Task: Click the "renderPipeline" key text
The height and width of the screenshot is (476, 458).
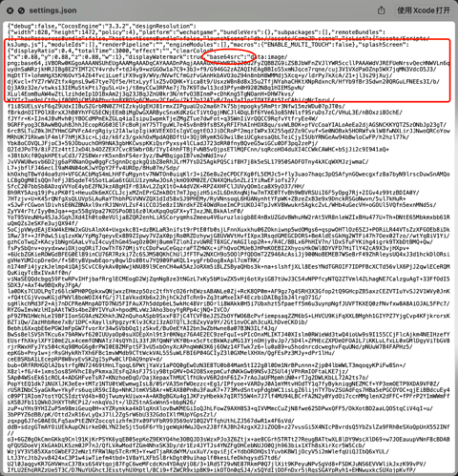Action: click(121, 45)
